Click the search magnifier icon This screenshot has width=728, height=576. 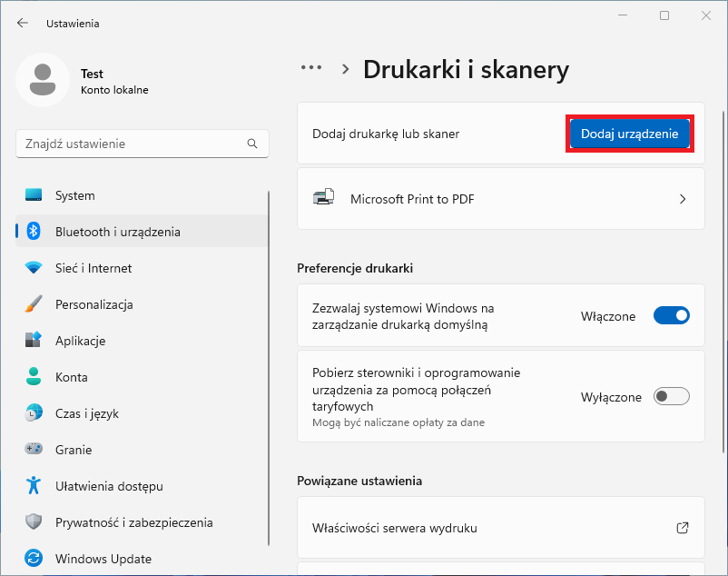252,144
